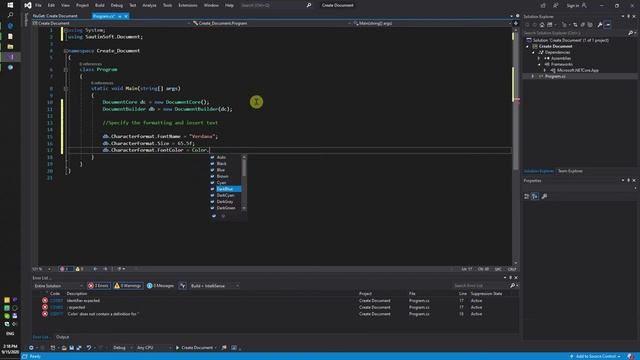Click Add to Source Control in status bar

click(596, 356)
